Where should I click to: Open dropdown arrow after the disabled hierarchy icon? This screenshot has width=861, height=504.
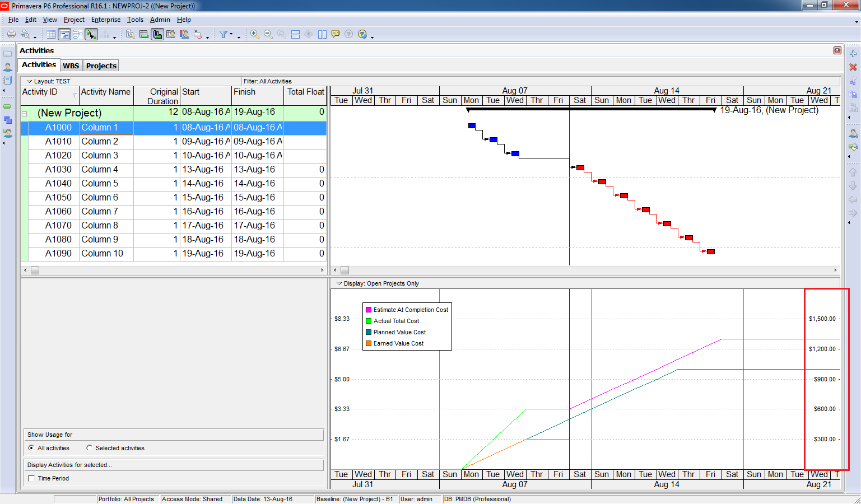click(x=114, y=37)
